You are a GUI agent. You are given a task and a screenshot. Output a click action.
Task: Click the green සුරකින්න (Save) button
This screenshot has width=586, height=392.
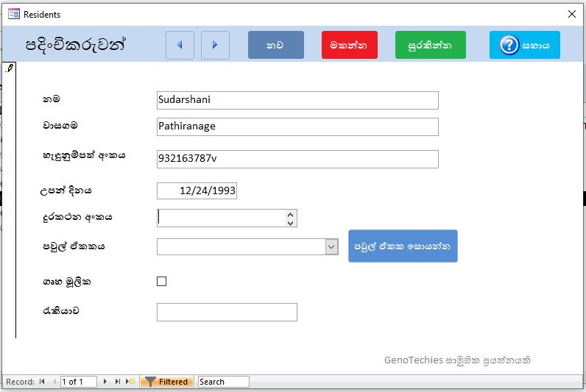[x=431, y=45]
